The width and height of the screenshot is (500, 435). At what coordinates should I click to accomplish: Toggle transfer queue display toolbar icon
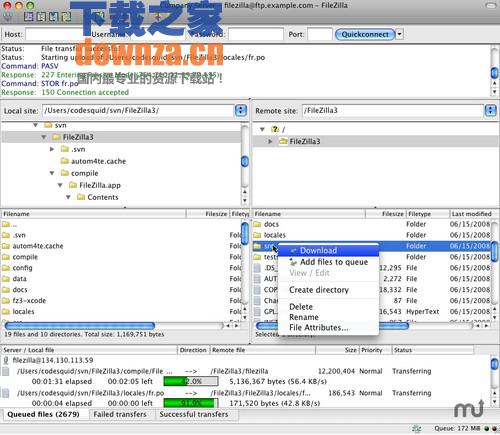tap(66, 17)
